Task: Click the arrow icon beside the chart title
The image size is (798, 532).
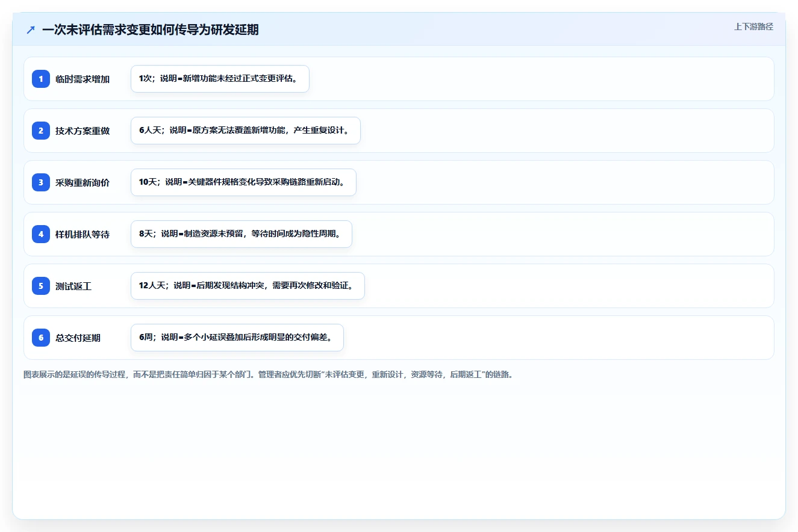Action: click(31, 30)
